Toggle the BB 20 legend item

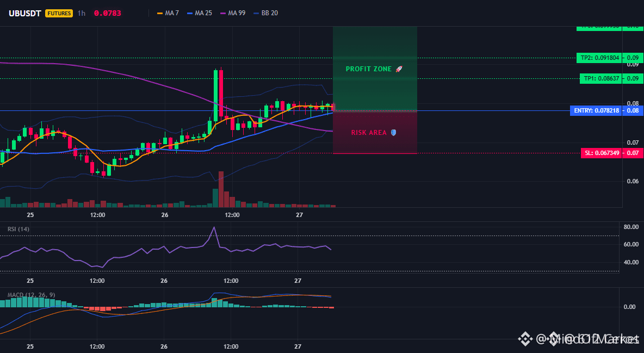(266, 13)
